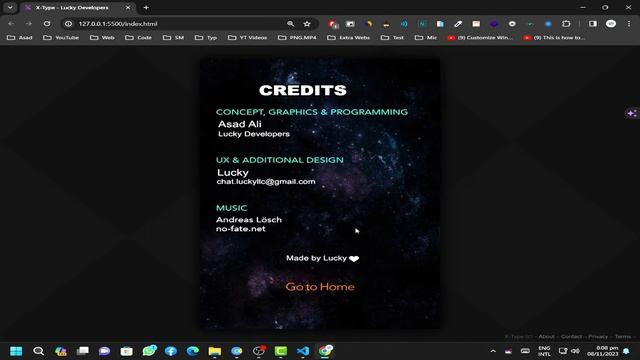The image size is (640, 360).
Task: Show hidden system tray icons
Action: pos(493,351)
